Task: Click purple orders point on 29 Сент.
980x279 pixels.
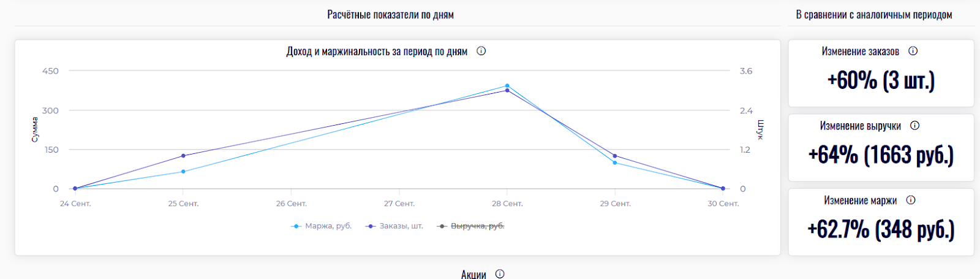Action: [x=615, y=156]
